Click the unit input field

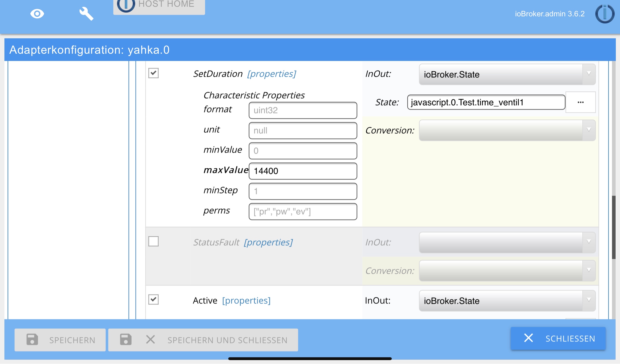click(303, 131)
